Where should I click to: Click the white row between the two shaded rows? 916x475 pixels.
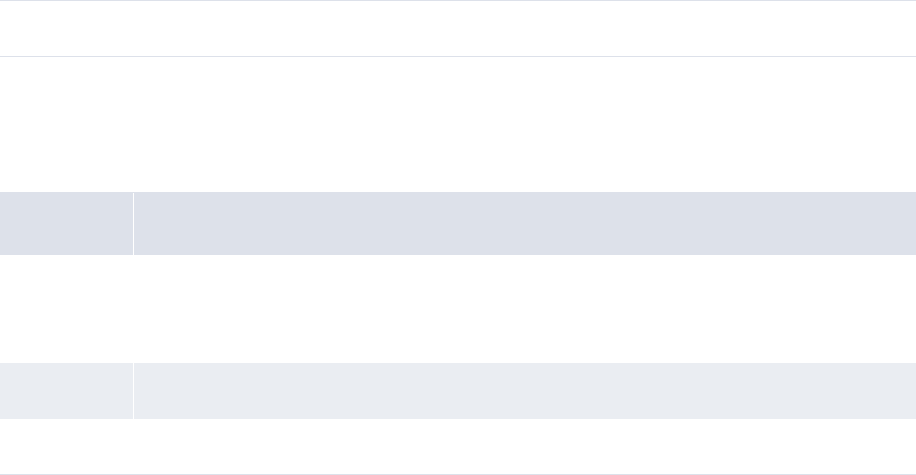tap(458, 309)
